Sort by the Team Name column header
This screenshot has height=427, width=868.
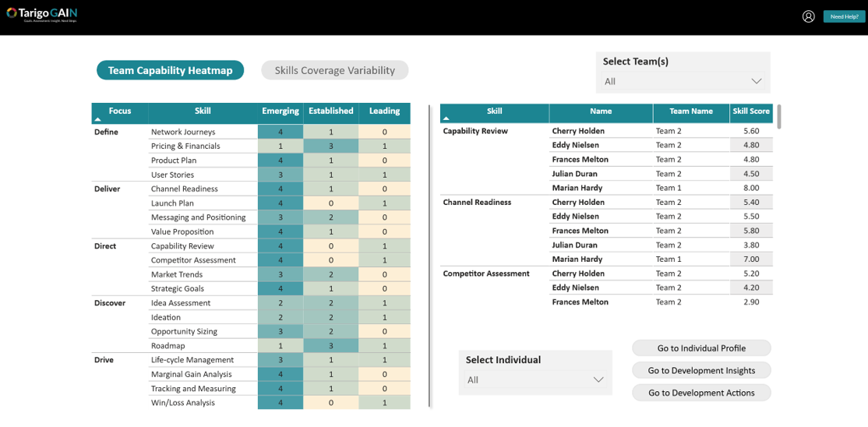[x=690, y=111]
